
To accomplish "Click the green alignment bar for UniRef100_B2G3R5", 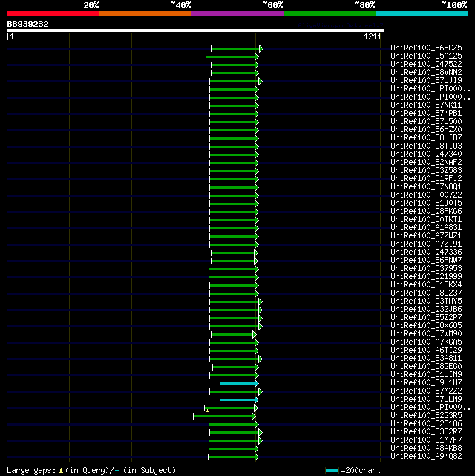I will coord(224,416).
